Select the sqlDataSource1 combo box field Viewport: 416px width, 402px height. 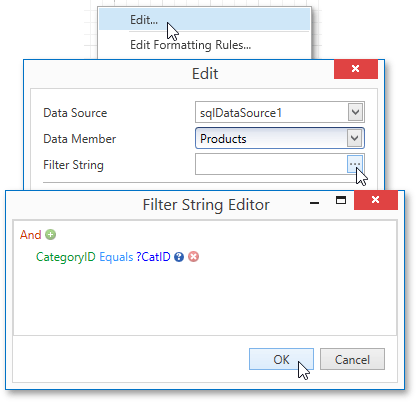pyautogui.click(x=280, y=112)
